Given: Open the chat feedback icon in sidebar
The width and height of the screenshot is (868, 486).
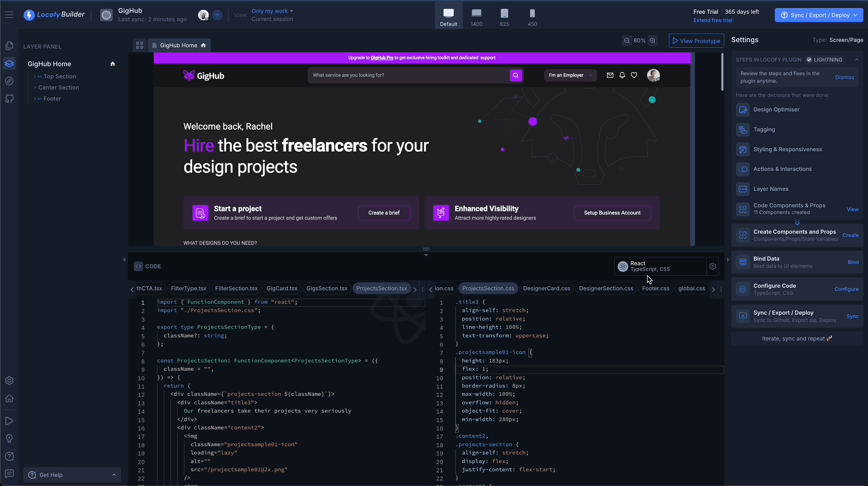Looking at the screenshot, I should coord(9,474).
